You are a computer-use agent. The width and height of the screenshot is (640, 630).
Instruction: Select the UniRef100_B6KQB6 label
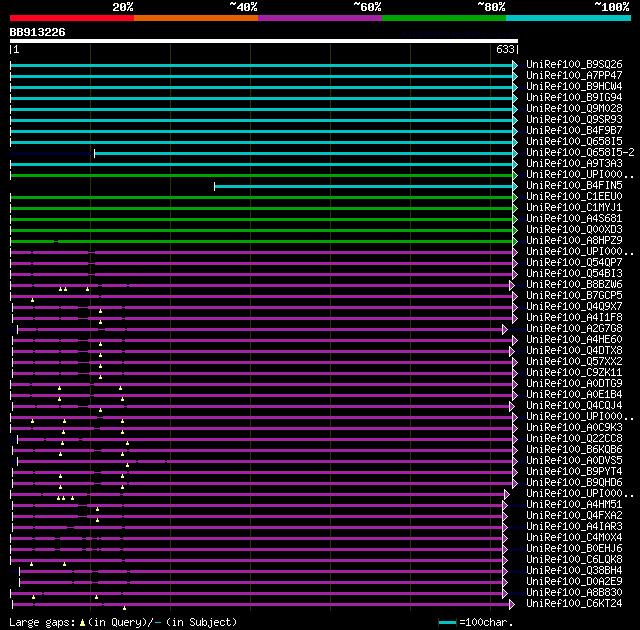pos(574,450)
